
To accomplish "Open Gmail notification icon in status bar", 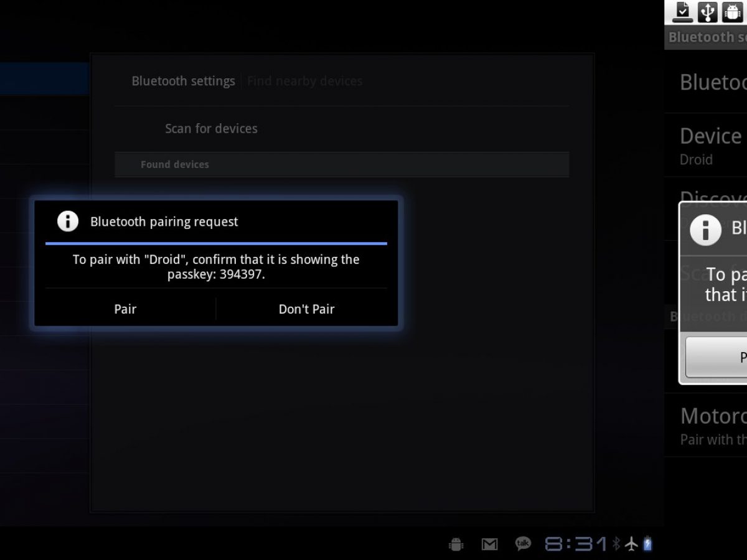I will point(490,544).
